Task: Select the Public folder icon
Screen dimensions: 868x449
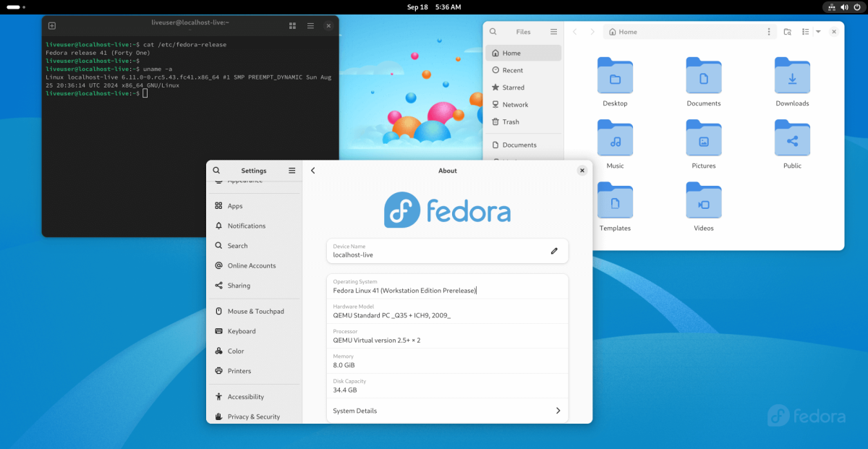Action: (792, 138)
